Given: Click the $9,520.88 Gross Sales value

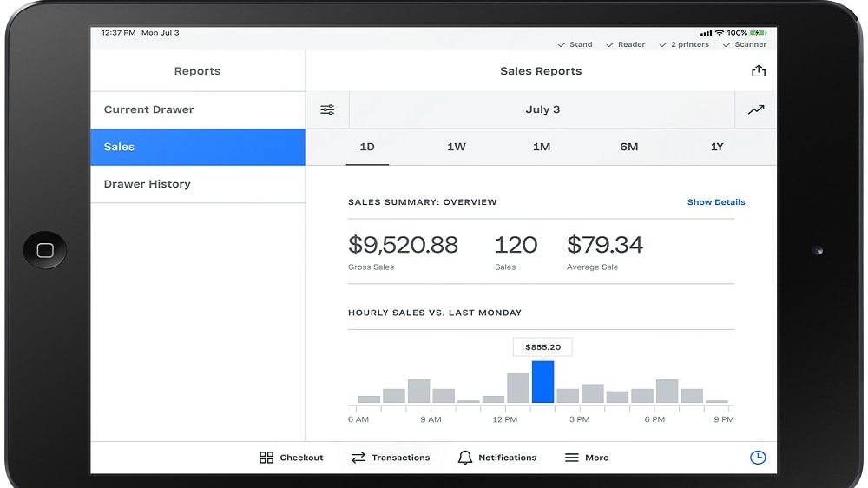Looking at the screenshot, I should [403, 245].
